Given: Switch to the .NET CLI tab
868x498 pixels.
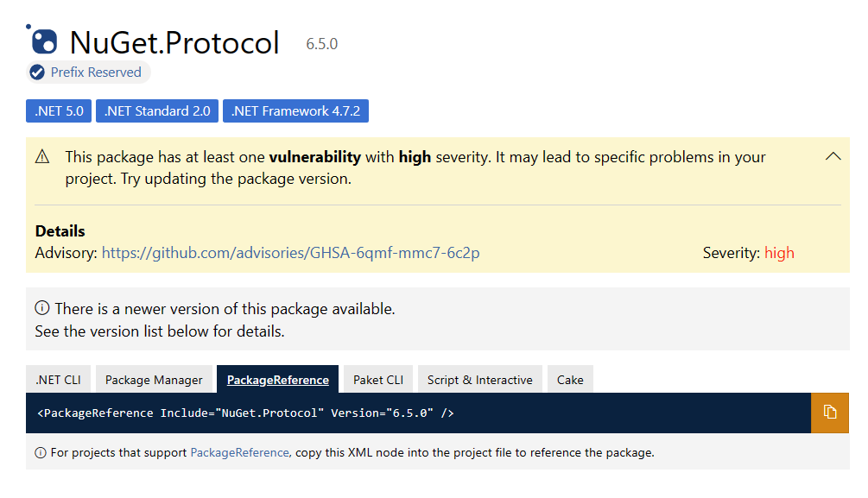Looking at the screenshot, I should point(57,379).
